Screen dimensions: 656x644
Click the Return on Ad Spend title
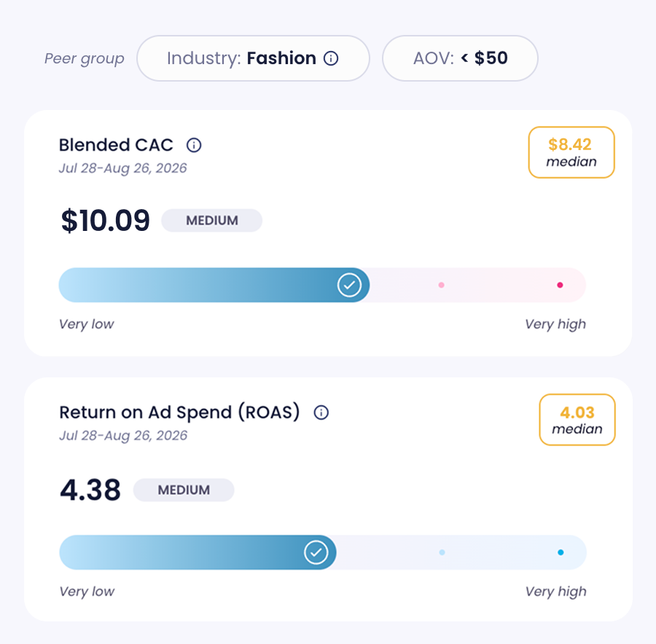pyautogui.click(x=179, y=412)
